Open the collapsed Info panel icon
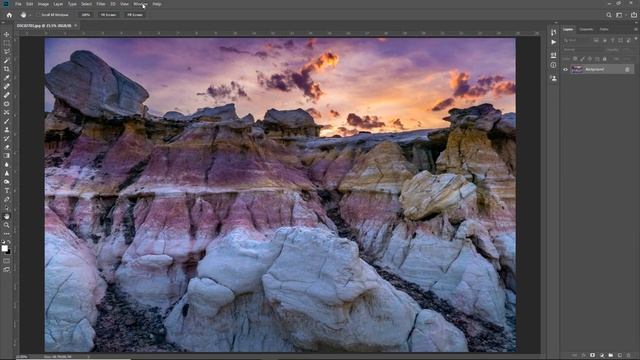The height and width of the screenshot is (360, 640). pos(553,65)
